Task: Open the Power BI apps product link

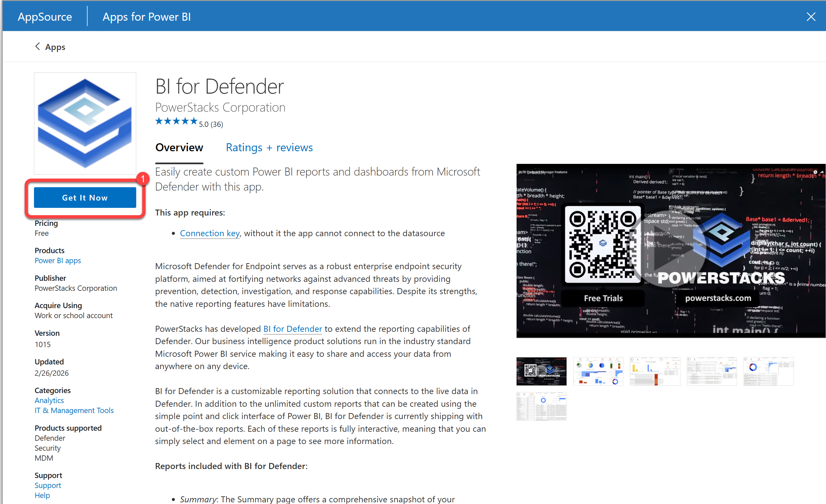Action: [58, 260]
